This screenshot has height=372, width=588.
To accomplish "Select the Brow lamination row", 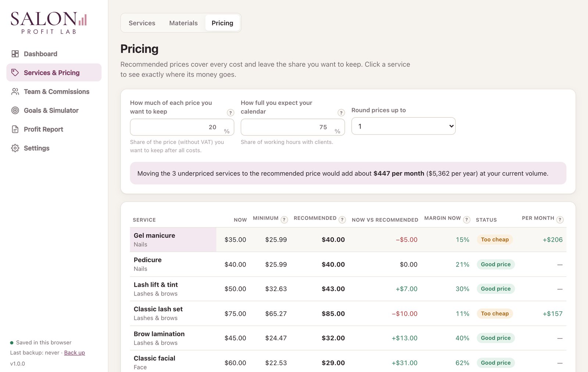I will pyautogui.click(x=348, y=338).
